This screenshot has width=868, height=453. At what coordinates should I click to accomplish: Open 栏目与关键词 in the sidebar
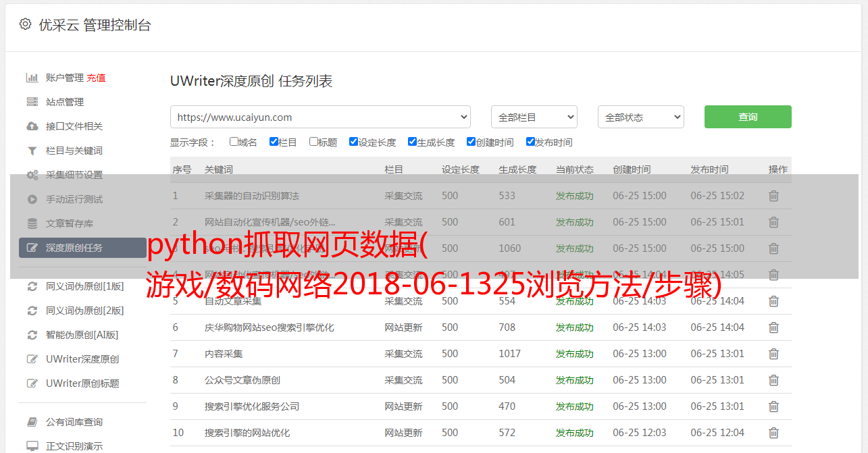(x=74, y=151)
